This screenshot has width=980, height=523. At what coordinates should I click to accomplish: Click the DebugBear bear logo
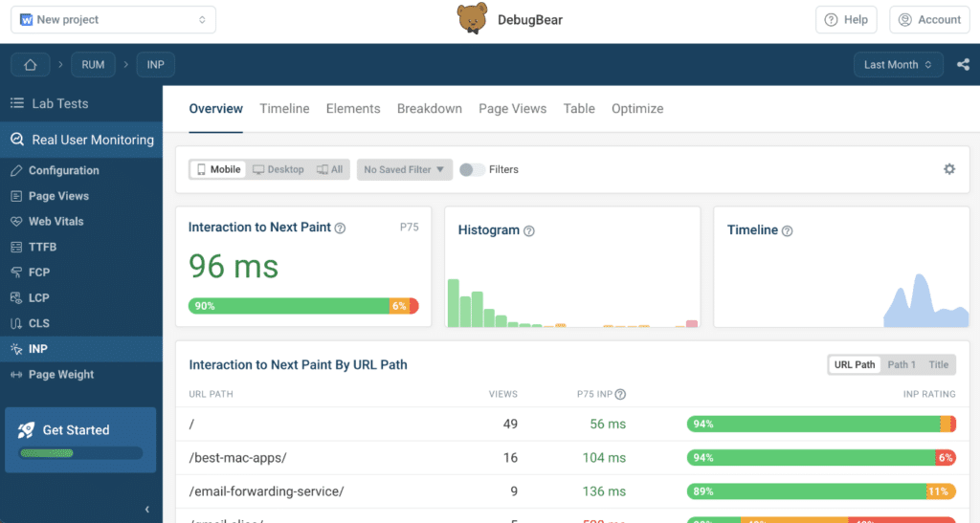pos(473,19)
